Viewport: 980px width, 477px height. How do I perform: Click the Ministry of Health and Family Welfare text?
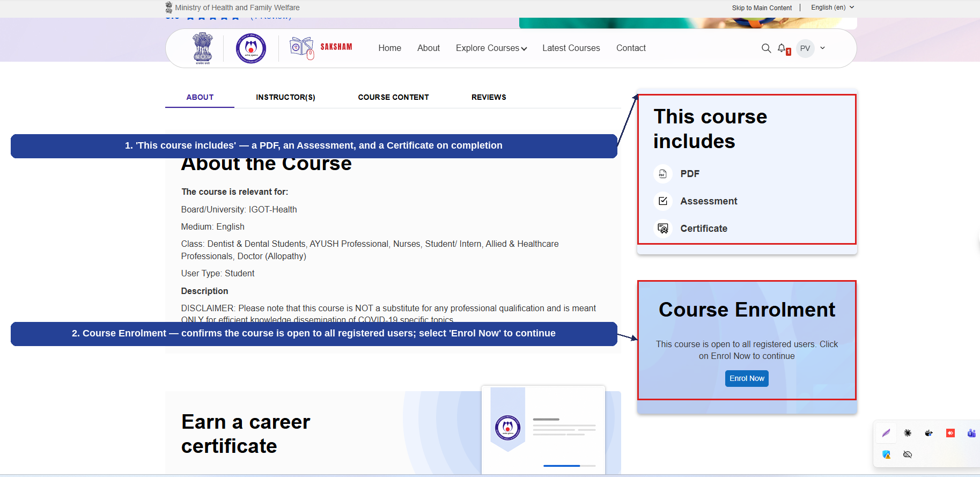coord(237,8)
